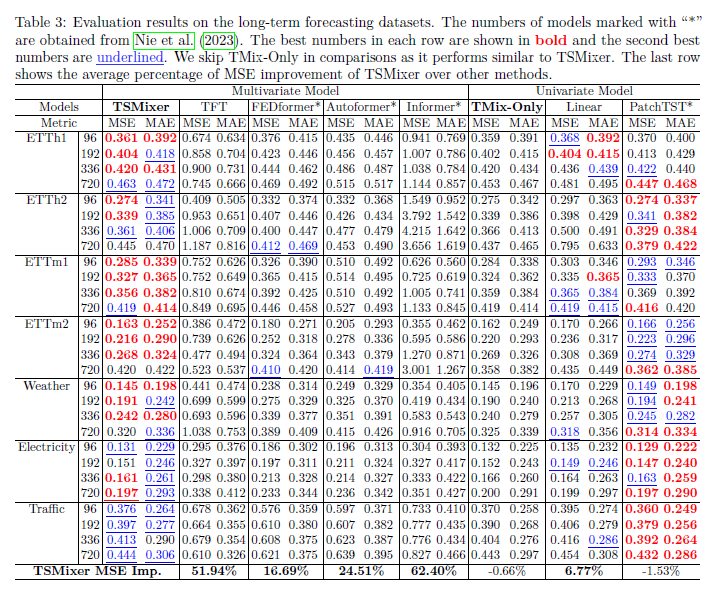Select the 'TMix-Only' column header
Viewport: 709px width, 593px height.
(x=507, y=107)
